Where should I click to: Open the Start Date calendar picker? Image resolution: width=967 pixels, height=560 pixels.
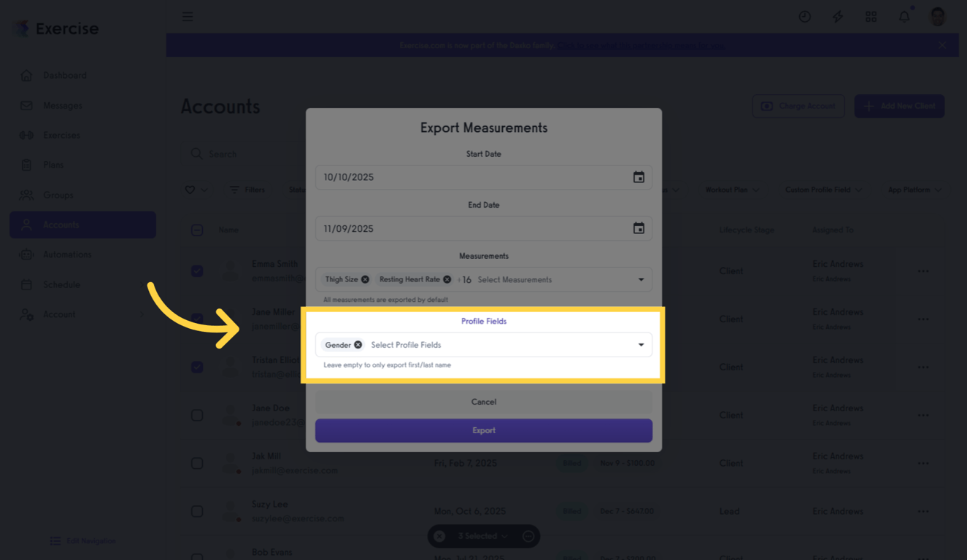pos(639,176)
